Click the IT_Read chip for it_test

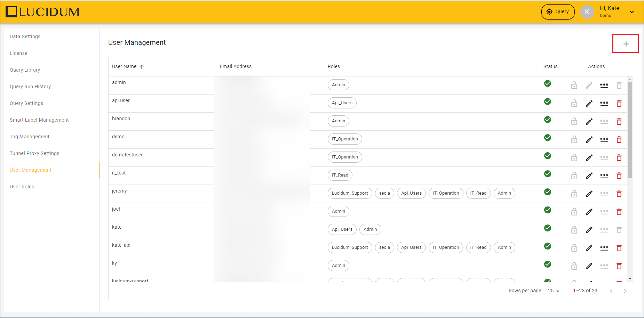[x=340, y=175]
